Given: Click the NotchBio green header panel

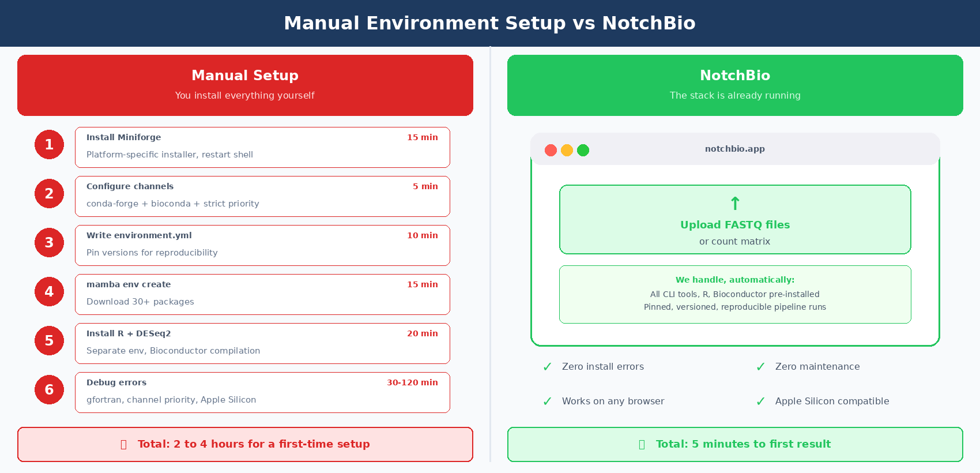Looking at the screenshot, I should tap(735, 85).
